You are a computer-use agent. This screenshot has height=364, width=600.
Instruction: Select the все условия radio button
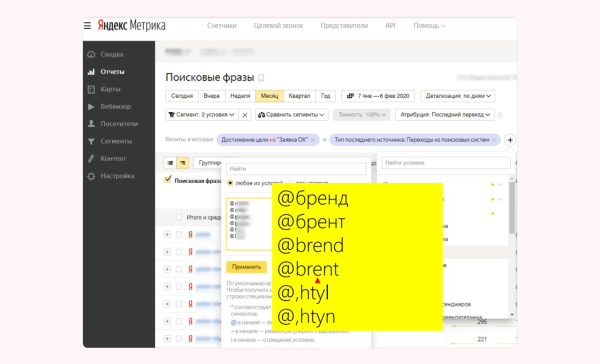pos(291,183)
